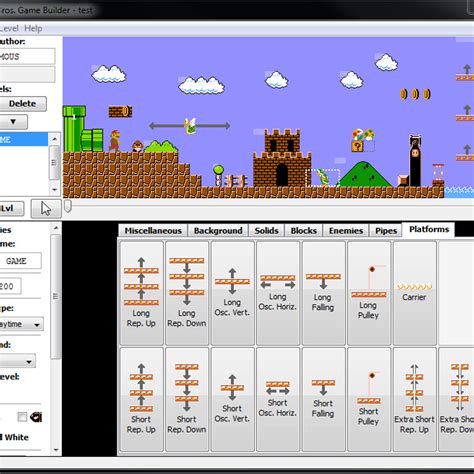Click the 200 value input field
The width and height of the screenshot is (474, 474).
(x=11, y=286)
